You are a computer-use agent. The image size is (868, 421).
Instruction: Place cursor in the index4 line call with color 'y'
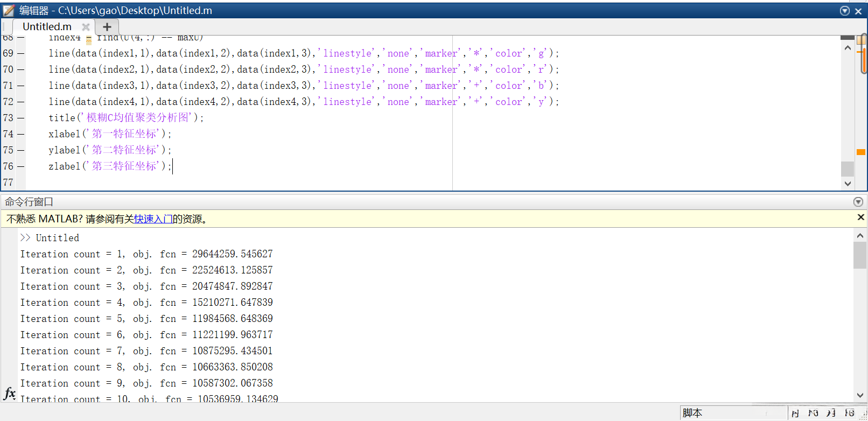(304, 102)
